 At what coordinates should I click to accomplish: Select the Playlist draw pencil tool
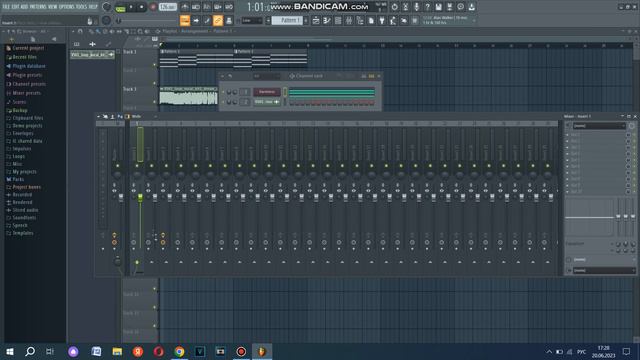tap(91, 31)
